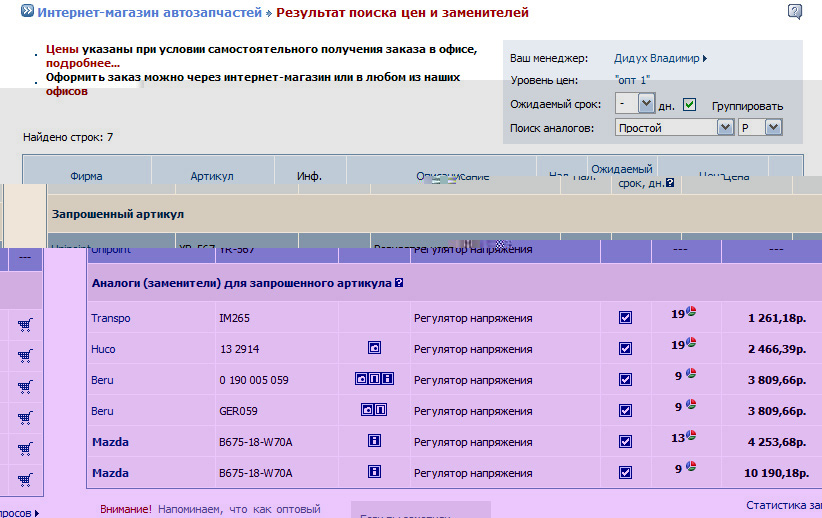Sort by Фирма column header
Viewport: 822px width, 518px height.
point(86,176)
